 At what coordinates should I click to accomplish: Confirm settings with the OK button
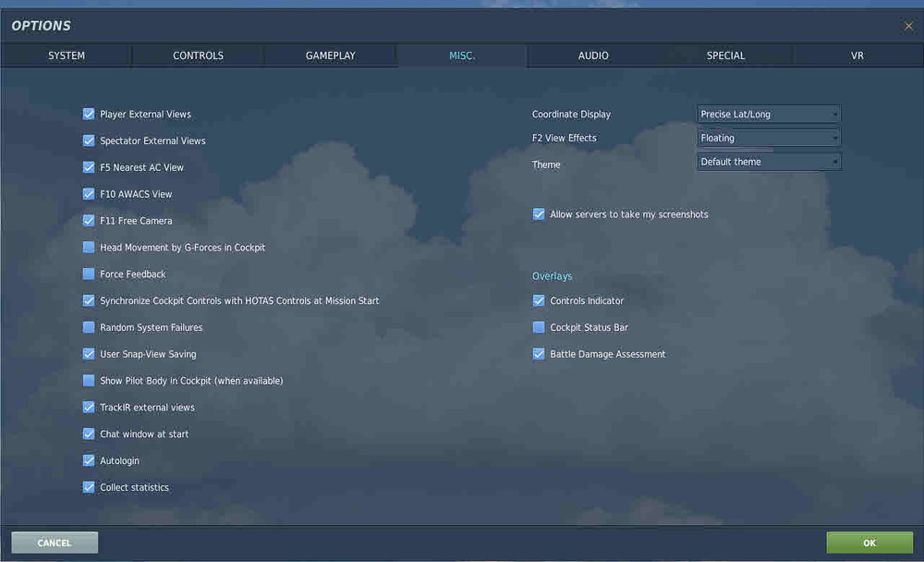click(x=869, y=543)
